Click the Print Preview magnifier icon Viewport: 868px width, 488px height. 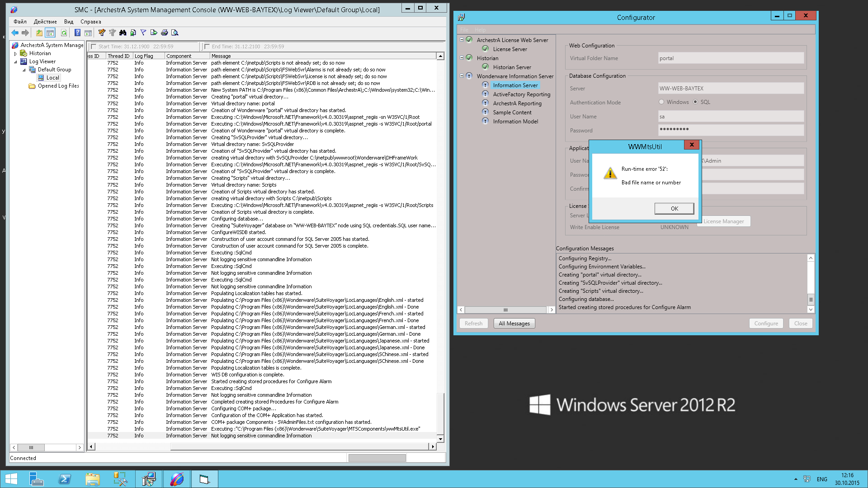[x=175, y=33]
